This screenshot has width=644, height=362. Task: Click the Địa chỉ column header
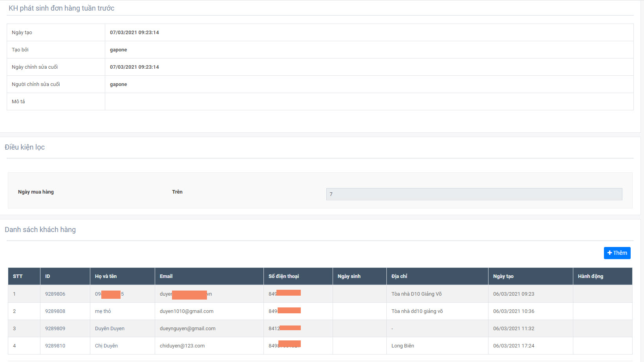(x=399, y=276)
